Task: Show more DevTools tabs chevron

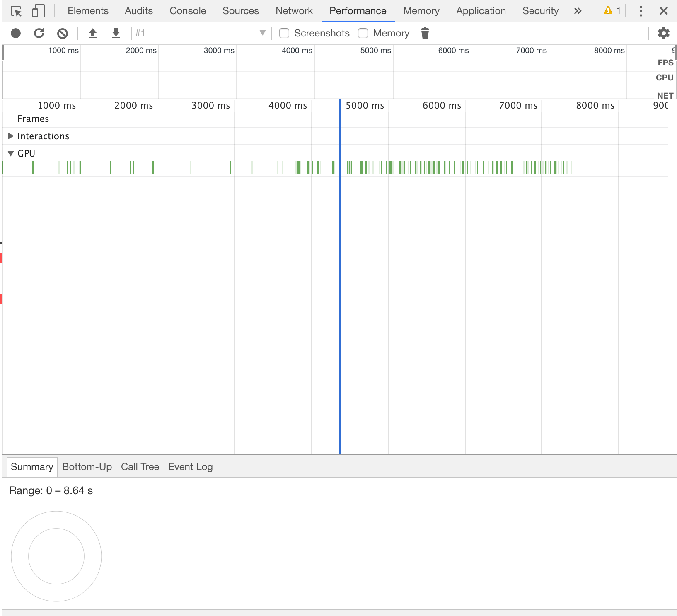Action: (578, 11)
